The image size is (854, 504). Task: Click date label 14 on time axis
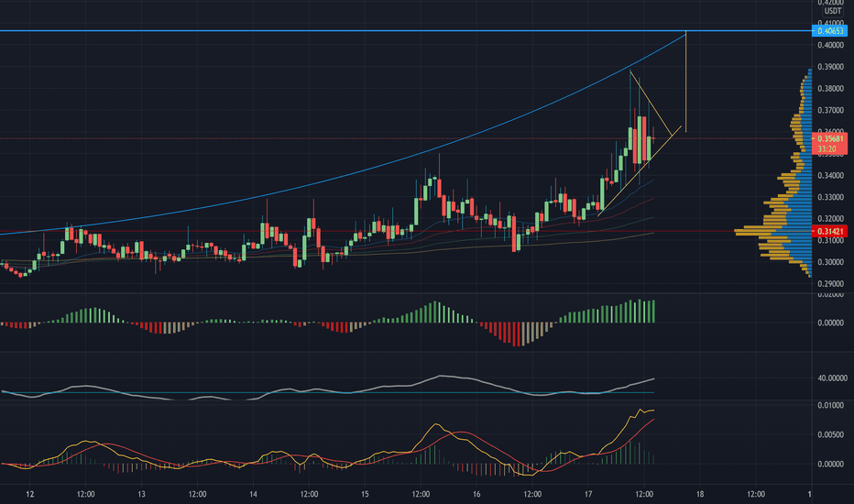click(253, 494)
